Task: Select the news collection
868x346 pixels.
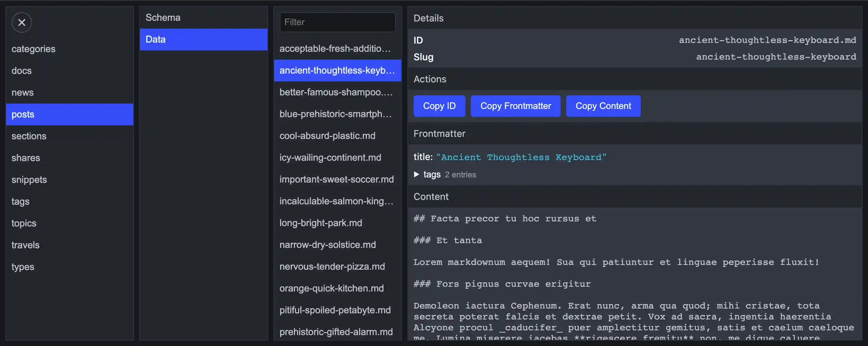Action: click(69, 93)
